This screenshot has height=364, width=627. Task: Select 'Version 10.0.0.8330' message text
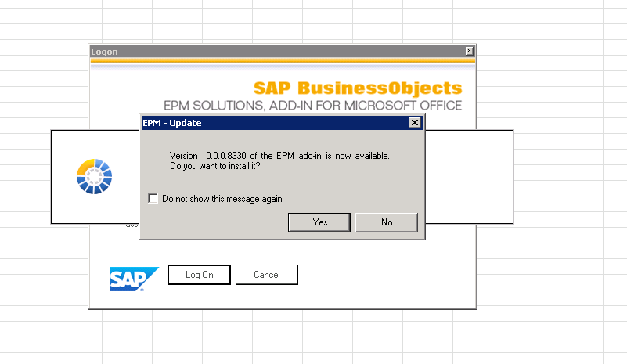tap(279, 156)
